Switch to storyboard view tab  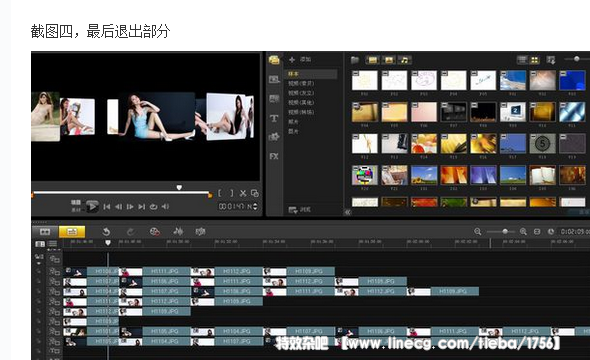45,232
